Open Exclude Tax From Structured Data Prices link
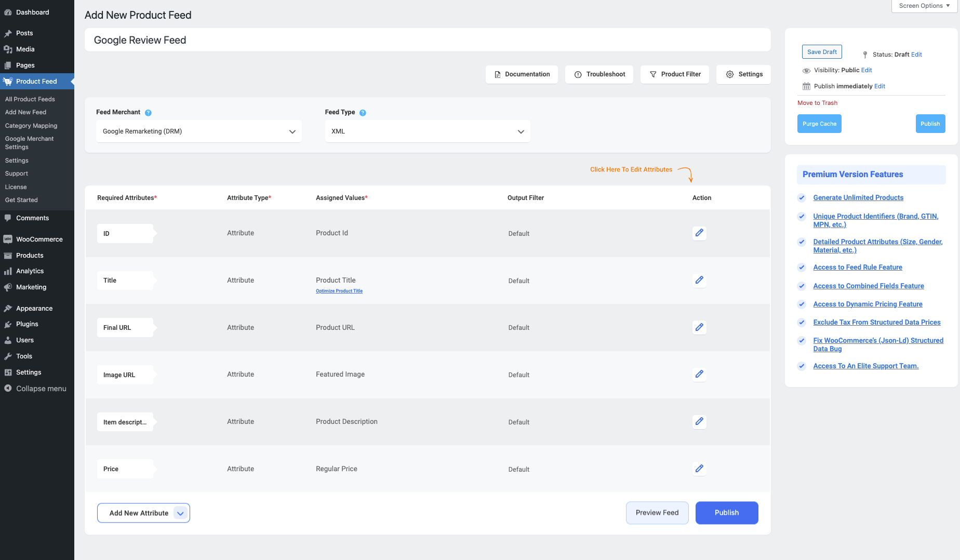Screen dimensions: 960x560 [x=877, y=323]
